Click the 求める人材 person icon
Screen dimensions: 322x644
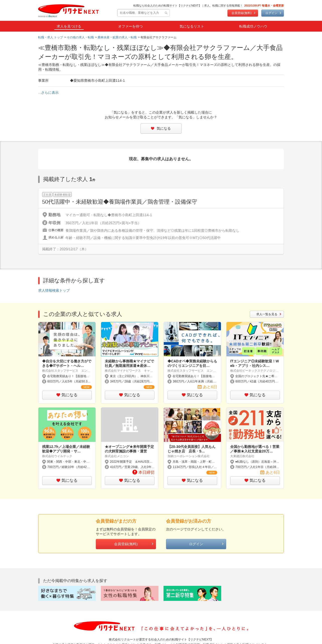tap(45, 237)
